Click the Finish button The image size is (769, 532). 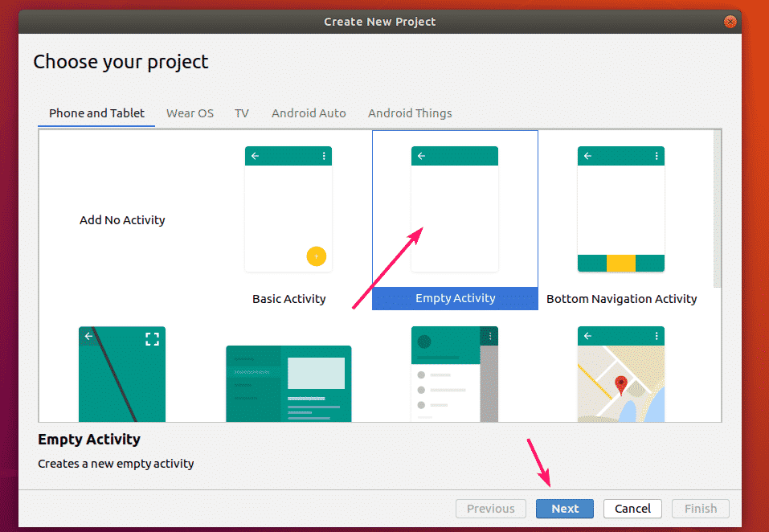tap(701, 509)
